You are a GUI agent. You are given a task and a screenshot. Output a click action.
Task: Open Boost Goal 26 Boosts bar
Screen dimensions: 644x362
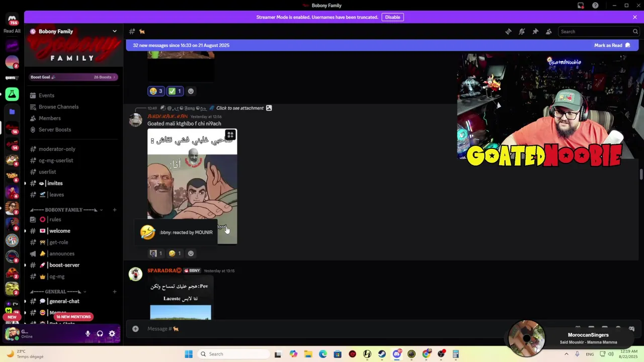(73, 77)
